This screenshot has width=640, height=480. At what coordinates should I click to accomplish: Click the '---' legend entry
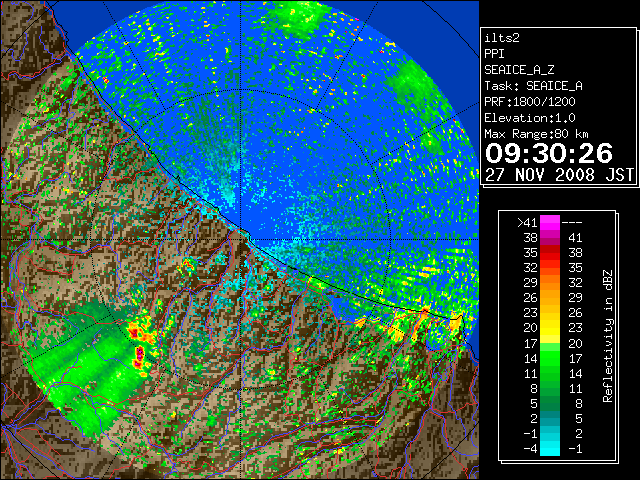[x=572, y=223]
